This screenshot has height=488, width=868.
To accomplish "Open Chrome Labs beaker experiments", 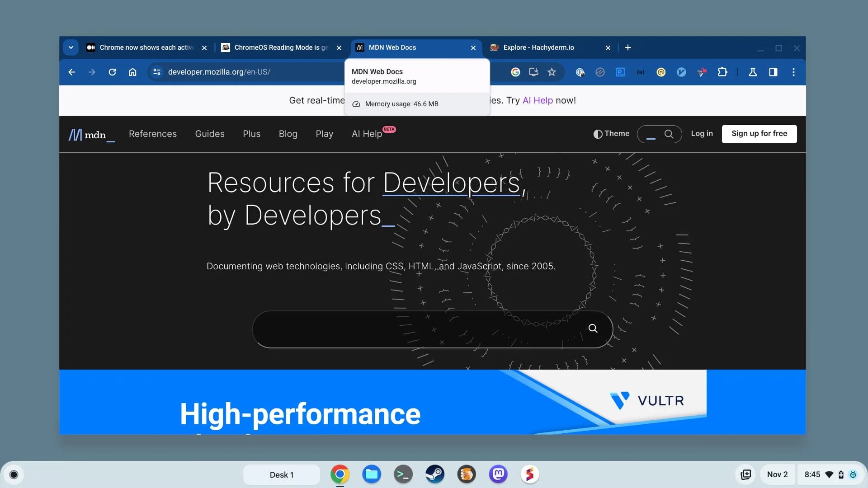I will (x=752, y=72).
